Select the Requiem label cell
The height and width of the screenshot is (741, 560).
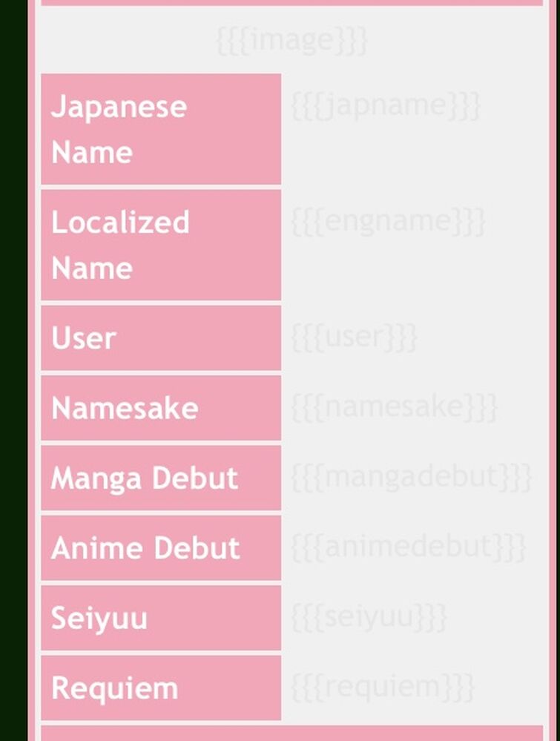161,688
